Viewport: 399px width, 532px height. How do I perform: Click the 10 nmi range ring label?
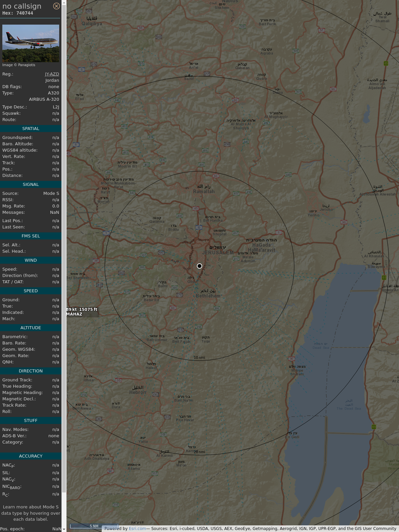(199, 358)
